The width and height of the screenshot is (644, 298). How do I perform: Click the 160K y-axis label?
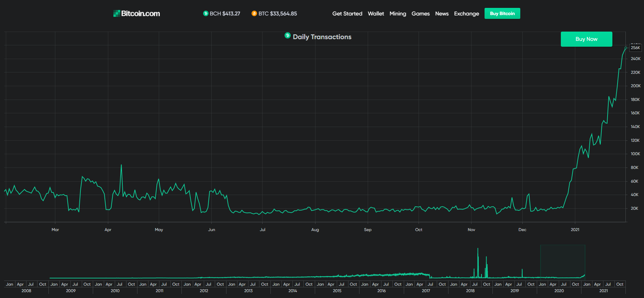click(x=635, y=113)
